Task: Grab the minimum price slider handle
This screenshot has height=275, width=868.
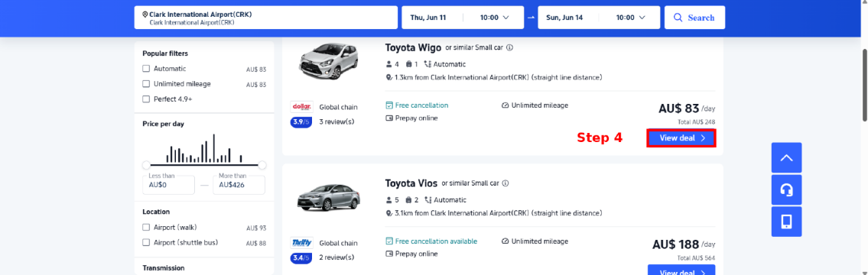Action: pos(146,165)
